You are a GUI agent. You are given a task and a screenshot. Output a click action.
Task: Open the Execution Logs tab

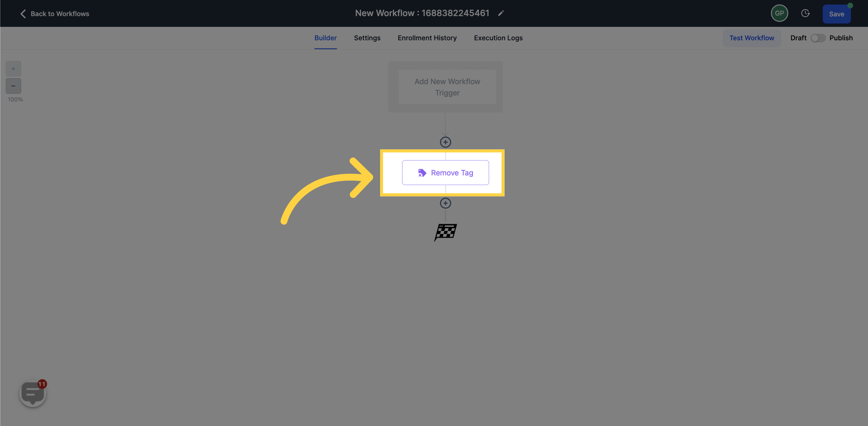tap(498, 38)
